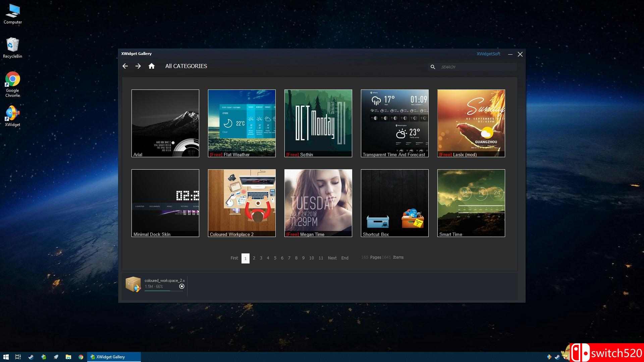Open the Shortcut Box widget thumbnail
The width and height of the screenshot is (644, 362).
tap(395, 203)
